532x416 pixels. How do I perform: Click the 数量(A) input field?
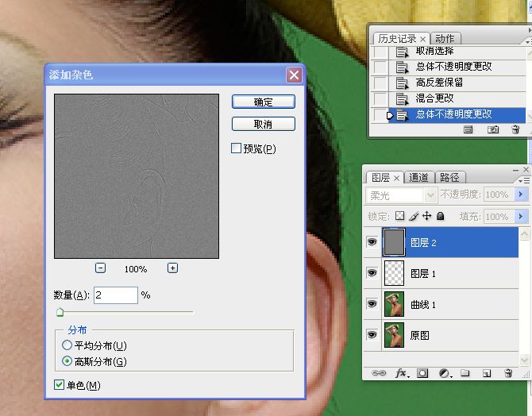click(x=116, y=295)
